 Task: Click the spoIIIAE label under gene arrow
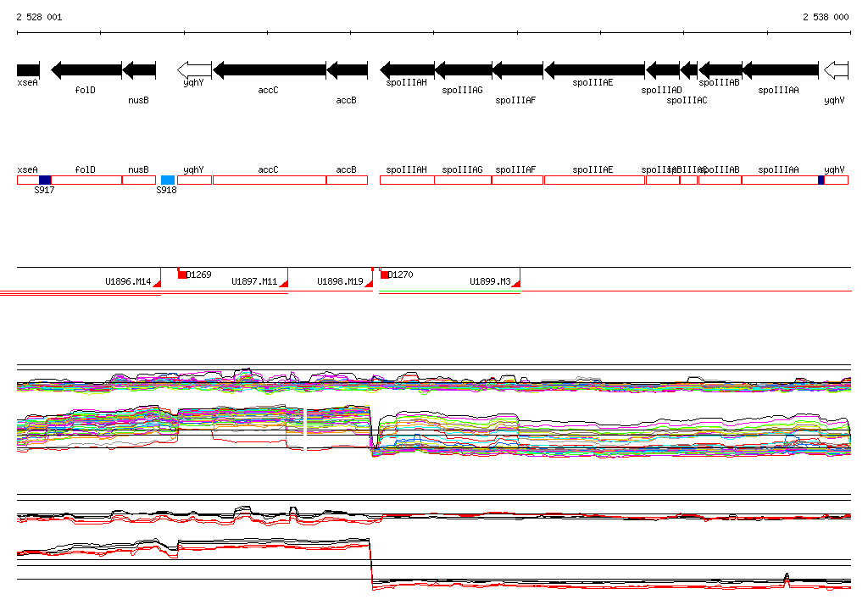[x=593, y=82]
